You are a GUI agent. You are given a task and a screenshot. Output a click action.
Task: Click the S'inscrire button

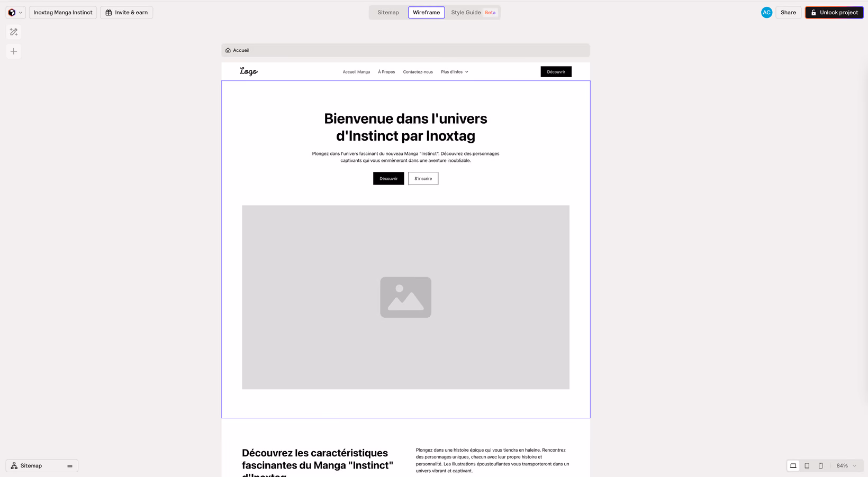click(423, 179)
